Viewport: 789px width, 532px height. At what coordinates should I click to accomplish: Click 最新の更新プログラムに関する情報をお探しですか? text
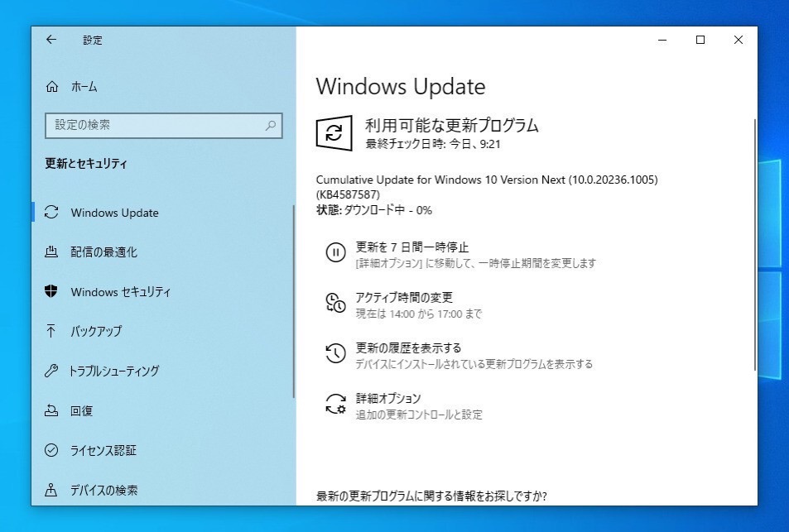coord(431,496)
